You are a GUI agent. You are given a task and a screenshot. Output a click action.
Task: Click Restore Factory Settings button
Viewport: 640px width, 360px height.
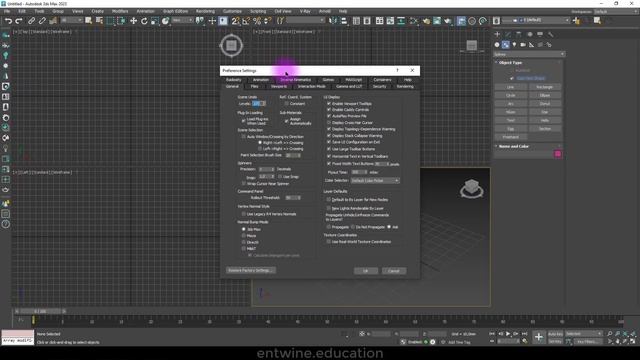(251, 270)
